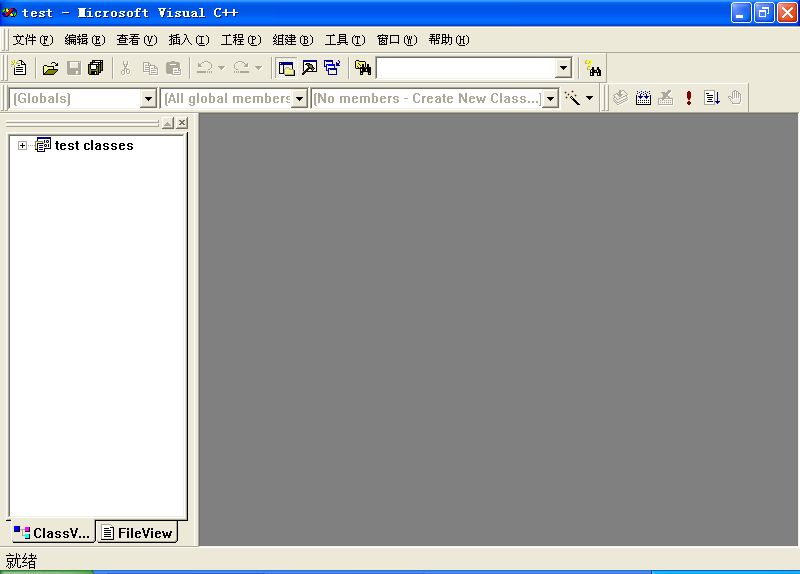Close the workspace panel with its X button
The image size is (800, 574).
tap(182, 123)
